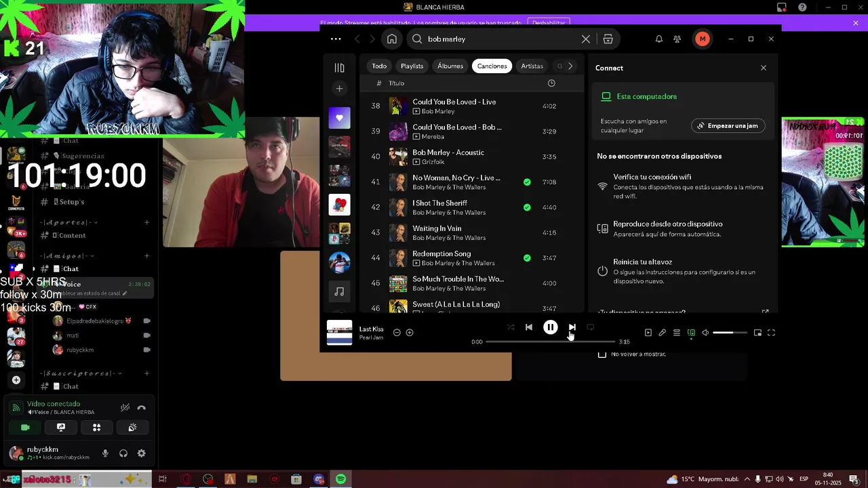The height and width of the screenshot is (488, 868).
Task: Select the 'Álbumes' search filter
Action: (450, 66)
